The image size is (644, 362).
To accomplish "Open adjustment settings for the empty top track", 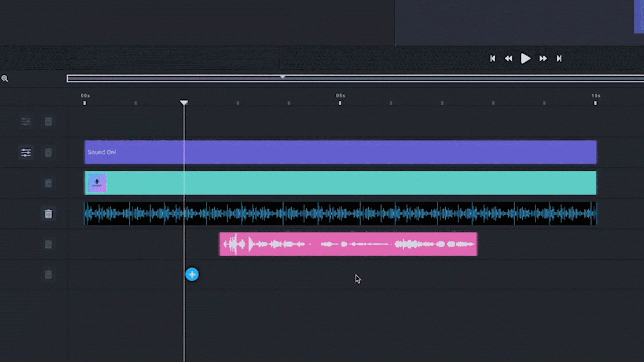I will pos(26,121).
